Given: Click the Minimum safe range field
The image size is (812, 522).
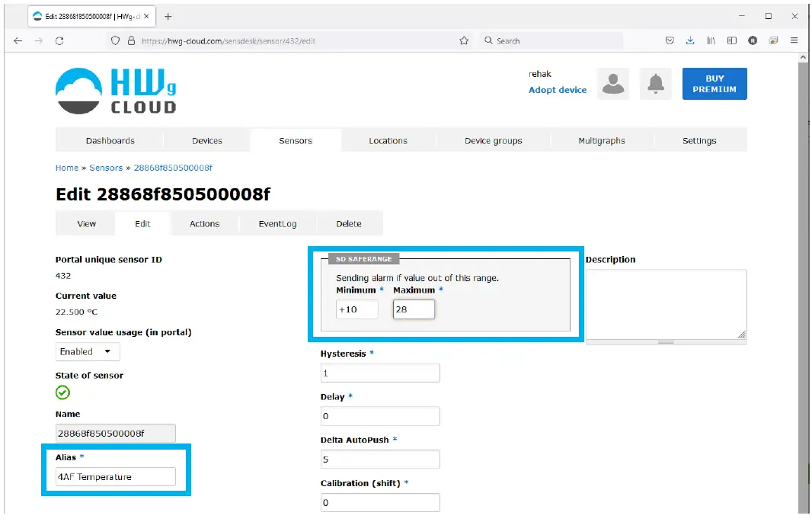Looking at the screenshot, I should tap(356, 309).
